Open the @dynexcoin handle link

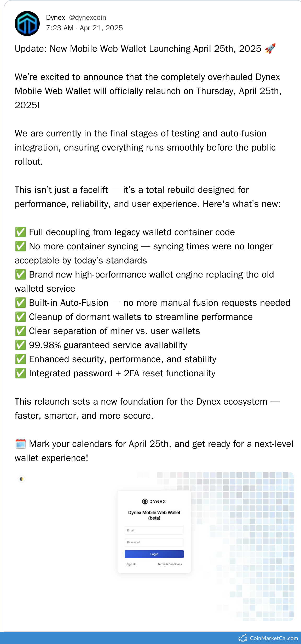(88, 18)
